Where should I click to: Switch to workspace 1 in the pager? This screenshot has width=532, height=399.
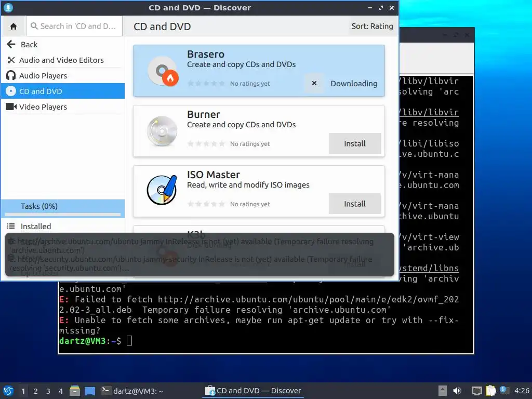(23, 391)
